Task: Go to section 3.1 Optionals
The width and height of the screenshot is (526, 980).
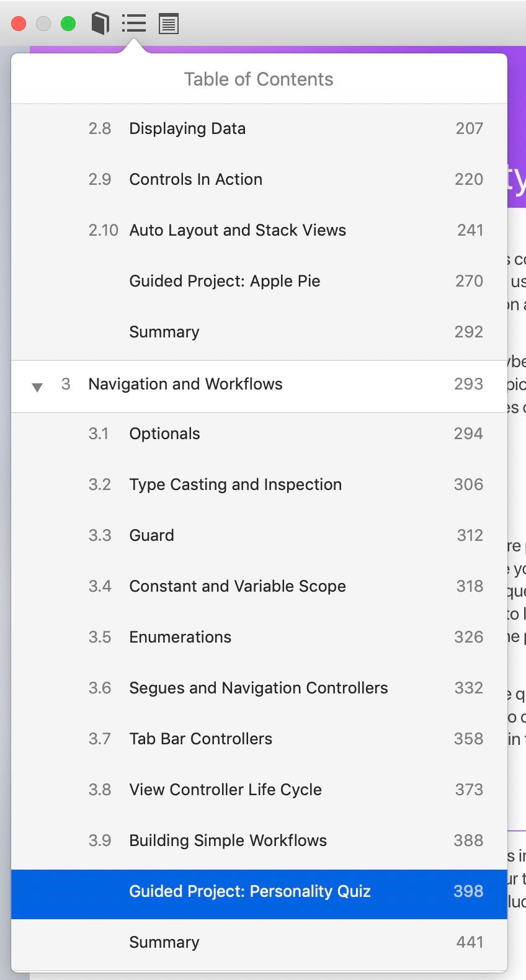Action: (x=259, y=434)
